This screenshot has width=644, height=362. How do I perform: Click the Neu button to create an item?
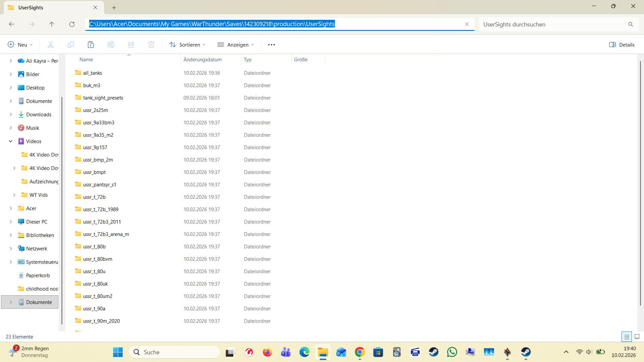(20, 45)
